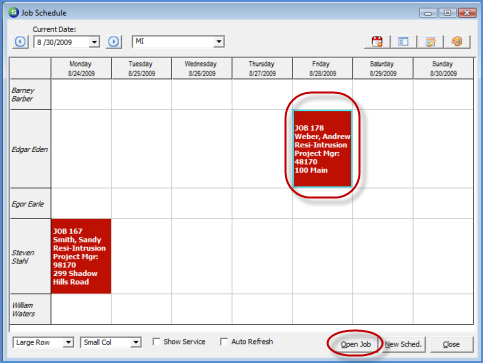This screenshot has height=363, width=483.
Task: Select the JOB 178 Weber, Andrew schedule block
Action: click(x=322, y=149)
